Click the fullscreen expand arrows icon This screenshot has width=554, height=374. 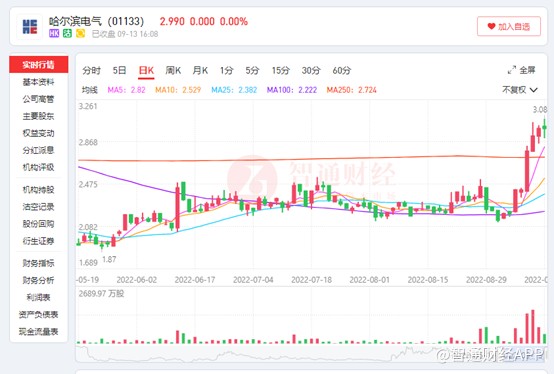coord(512,70)
